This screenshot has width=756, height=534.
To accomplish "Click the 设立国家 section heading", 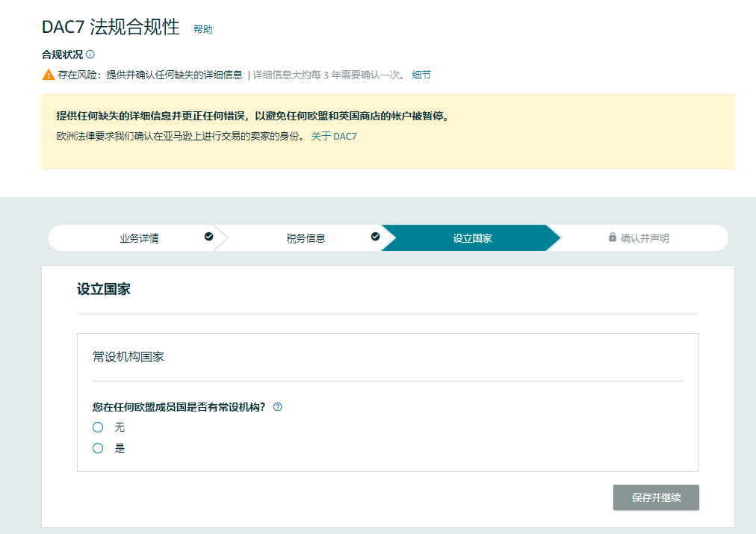I will click(104, 290).
